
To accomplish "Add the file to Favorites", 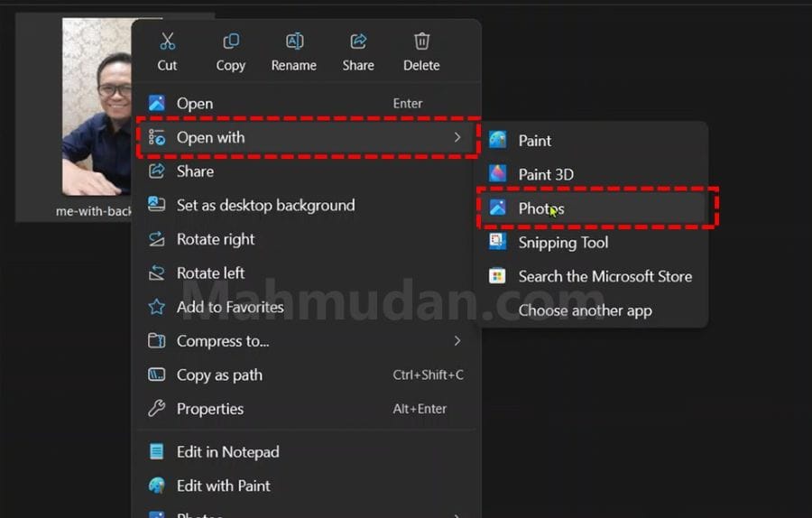I will click(230, 308).
